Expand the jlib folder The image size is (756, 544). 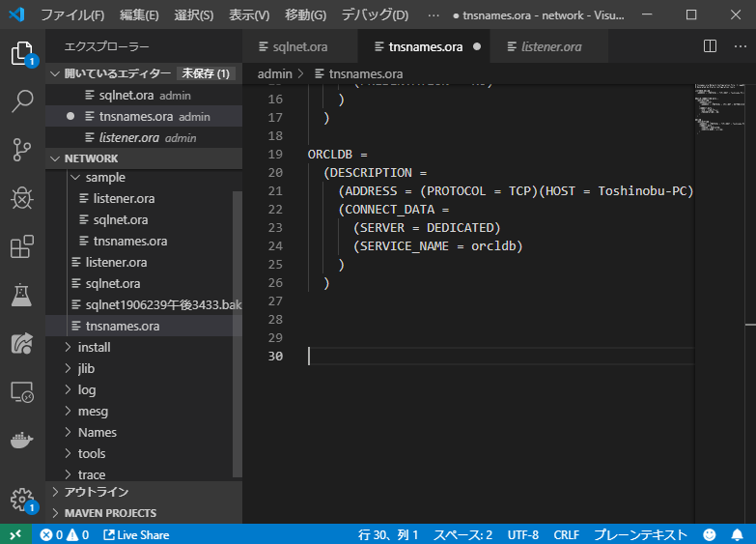(x=86, y=368)
